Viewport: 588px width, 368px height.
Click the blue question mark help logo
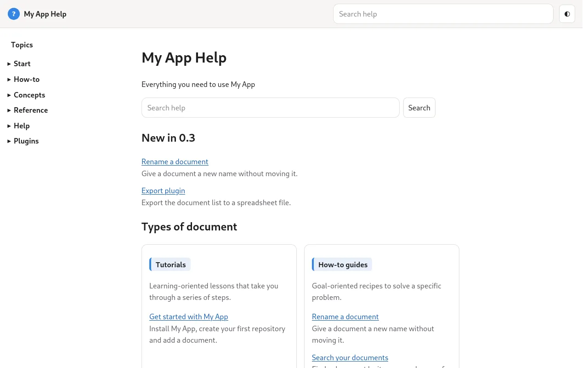[14, 14]
